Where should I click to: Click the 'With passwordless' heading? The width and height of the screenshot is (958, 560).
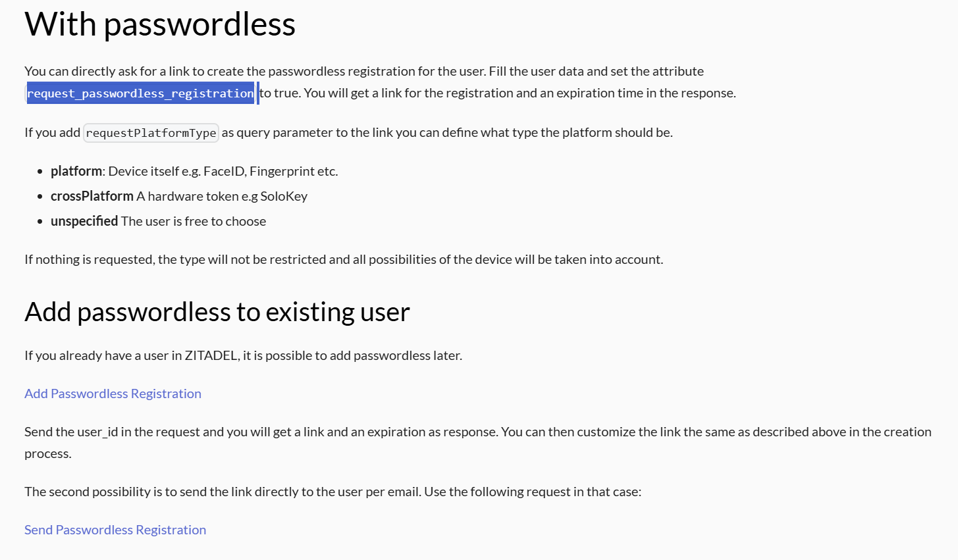160,24
